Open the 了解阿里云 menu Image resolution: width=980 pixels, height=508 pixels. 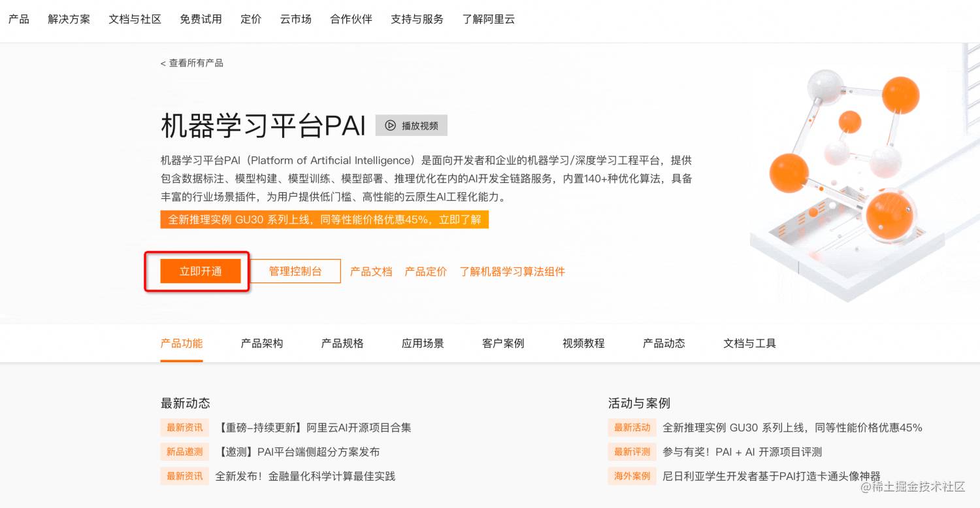[x=489, y=19]
